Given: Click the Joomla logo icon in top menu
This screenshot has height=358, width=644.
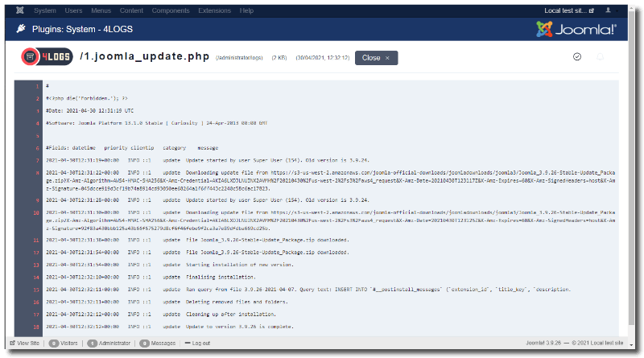Looking at the screenshot, I should click(19, 10).
